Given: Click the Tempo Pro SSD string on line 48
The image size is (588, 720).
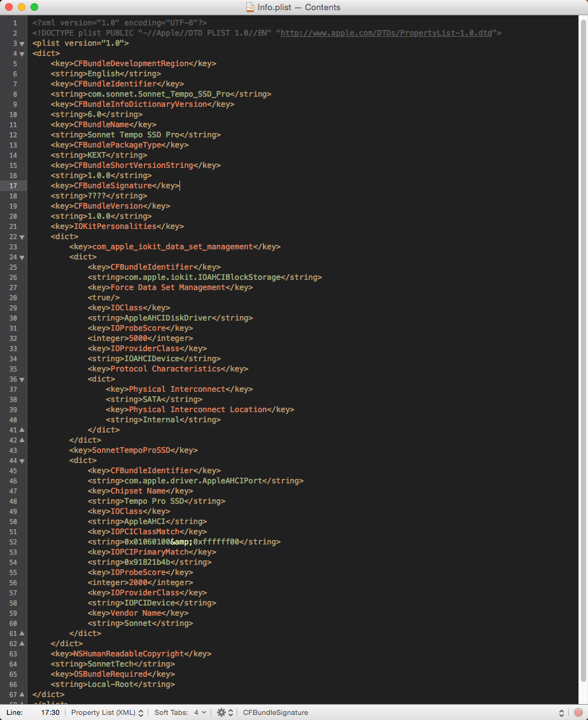Looking at the screenshot, I should click(154, 501).
